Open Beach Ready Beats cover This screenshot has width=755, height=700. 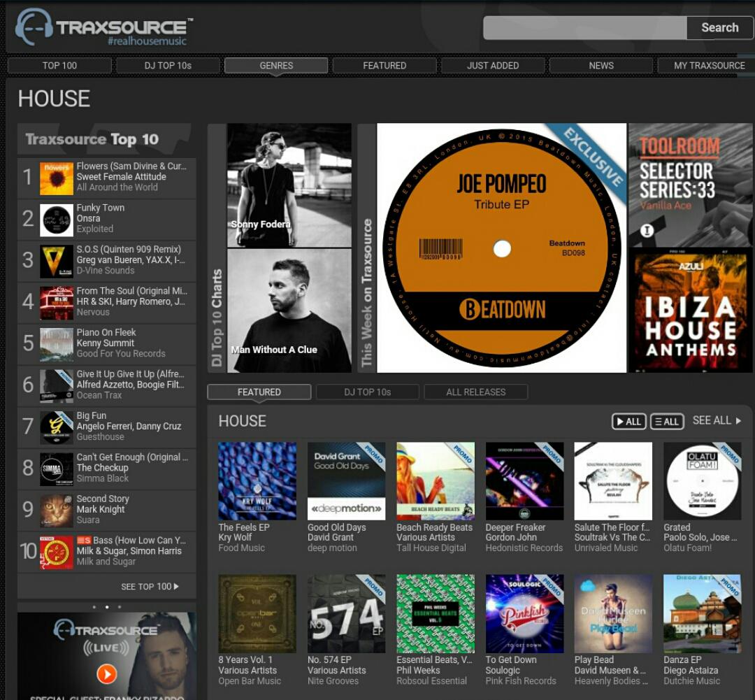436,481
